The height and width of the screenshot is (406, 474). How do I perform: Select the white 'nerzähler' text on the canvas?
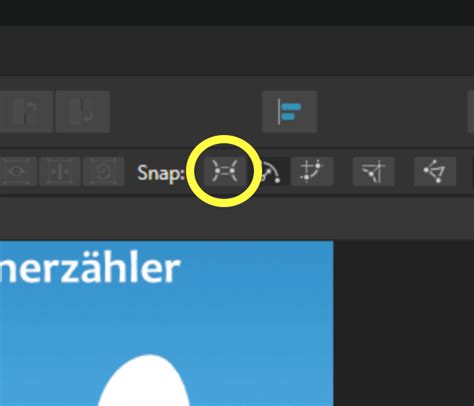coord(90,269)
